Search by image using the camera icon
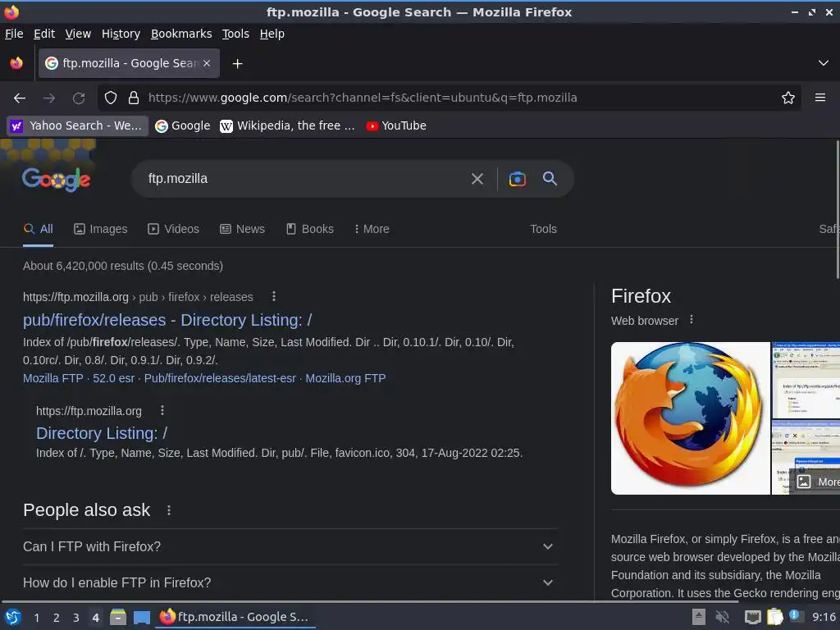Image resolution: width=840 pixels, height=630 pixels. pyautogui.click(x=517, y=179)
